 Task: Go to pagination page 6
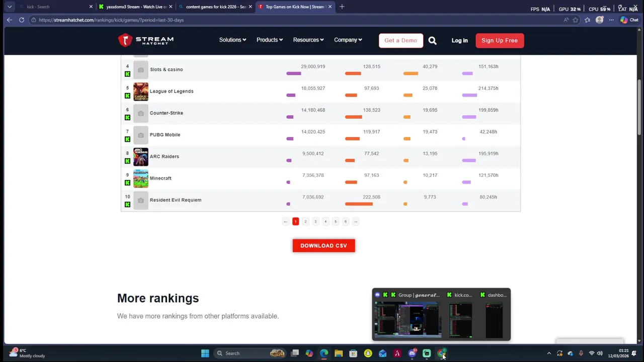345,222
